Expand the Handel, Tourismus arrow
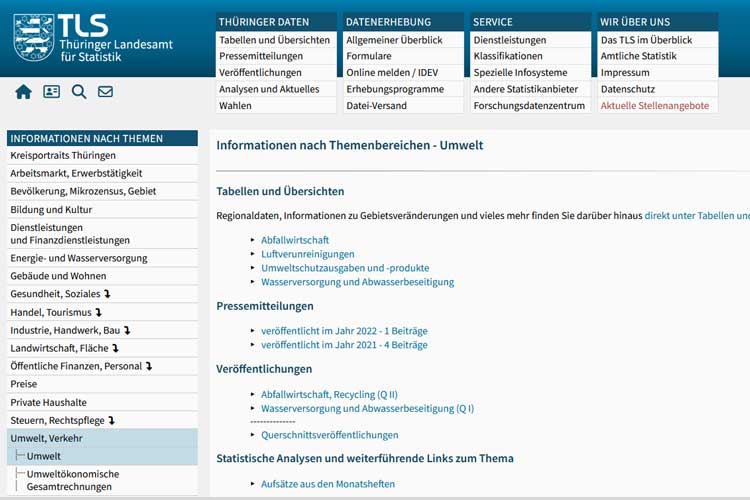 click(99, 312)
